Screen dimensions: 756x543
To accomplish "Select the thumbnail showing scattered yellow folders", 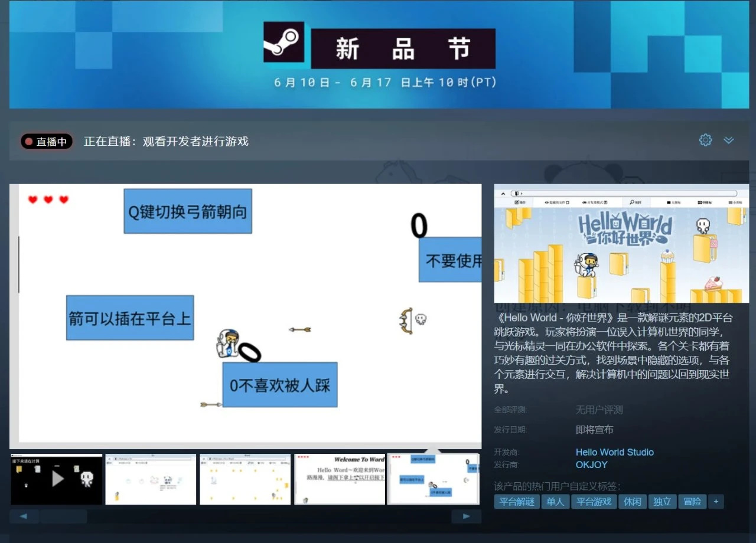I will (x=245, y=479).
